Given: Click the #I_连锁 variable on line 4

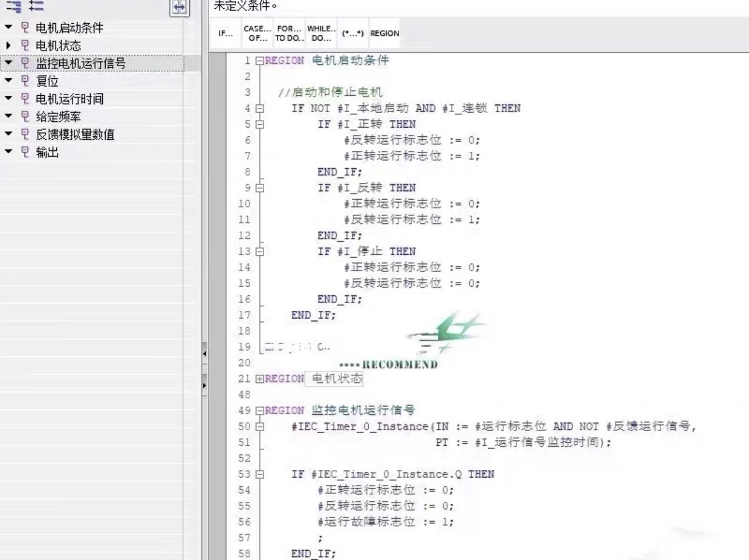Looking at the screenshot, I should (x=464, y=108).
